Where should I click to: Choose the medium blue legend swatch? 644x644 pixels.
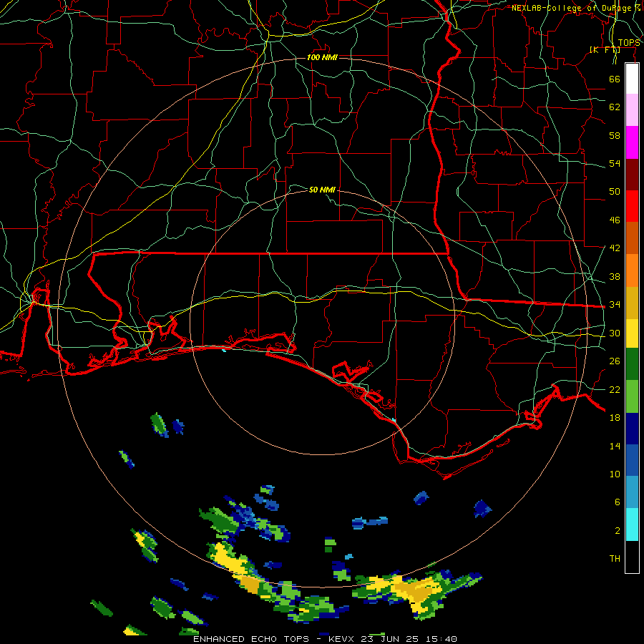click(632, 460)
